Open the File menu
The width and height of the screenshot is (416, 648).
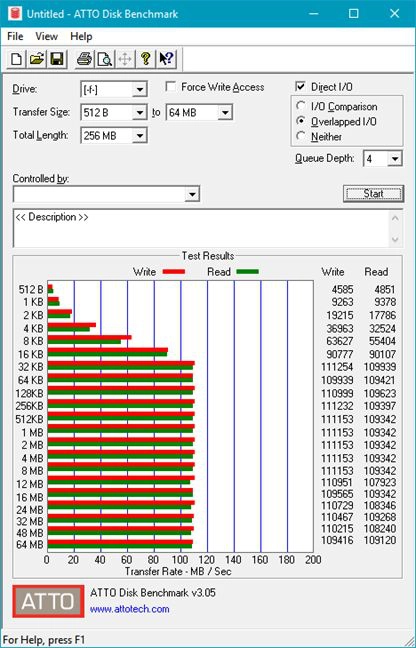click(x=15, y=36)
